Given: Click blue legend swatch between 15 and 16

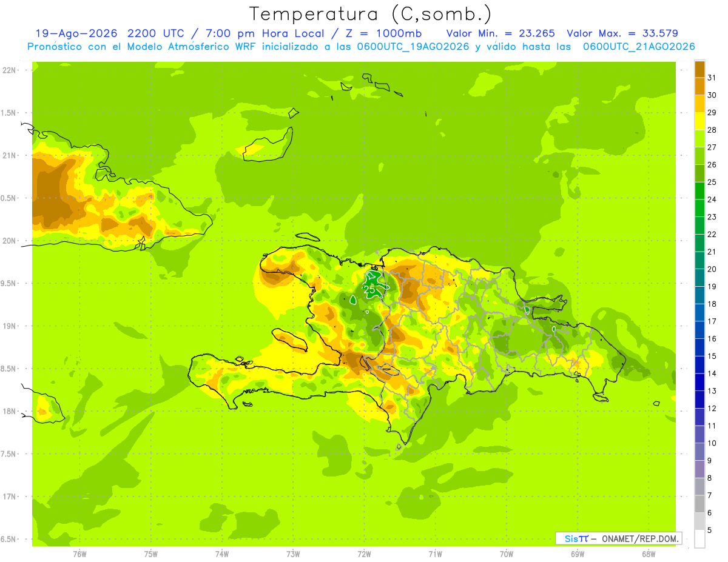Looking at the screenshot, I should 699,347.
